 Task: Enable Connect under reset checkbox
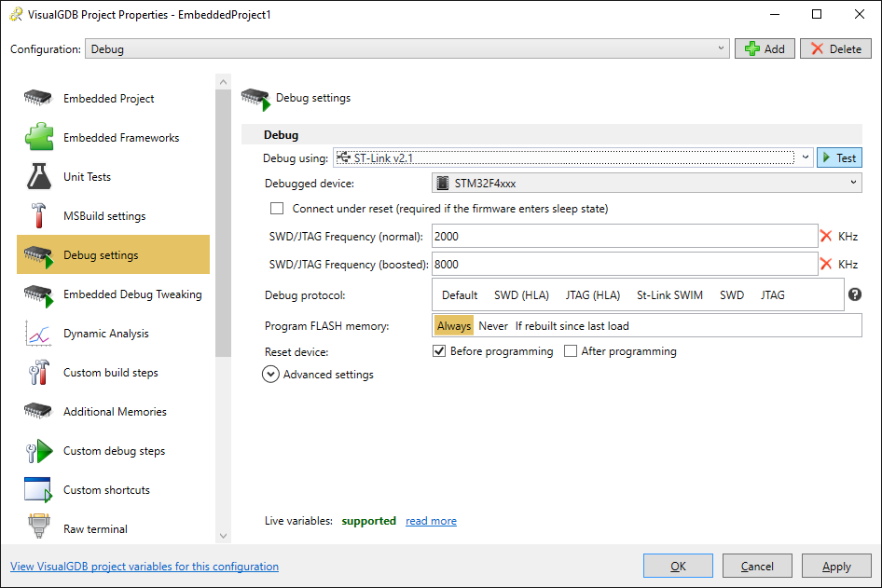[x=277, y=209]
